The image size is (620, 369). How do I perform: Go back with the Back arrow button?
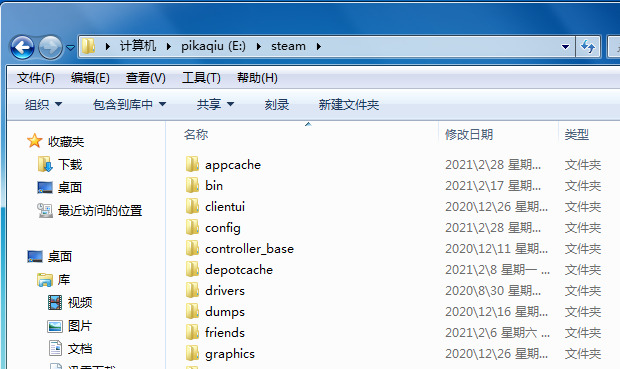tap(22, 47)
